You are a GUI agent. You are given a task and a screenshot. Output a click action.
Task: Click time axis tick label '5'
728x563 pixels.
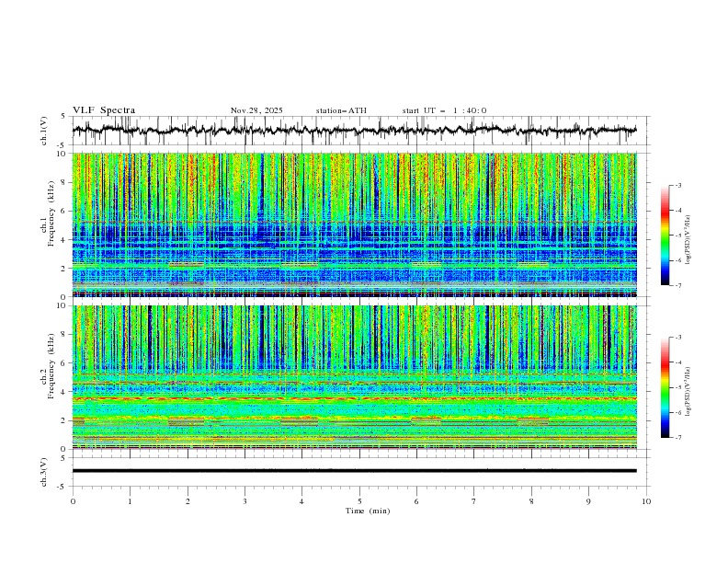pyautogui.click(x=359, y=501)
